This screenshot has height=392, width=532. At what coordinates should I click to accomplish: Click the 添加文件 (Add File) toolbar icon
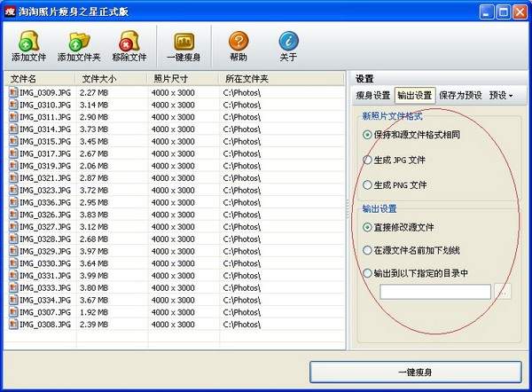point(27,42)
